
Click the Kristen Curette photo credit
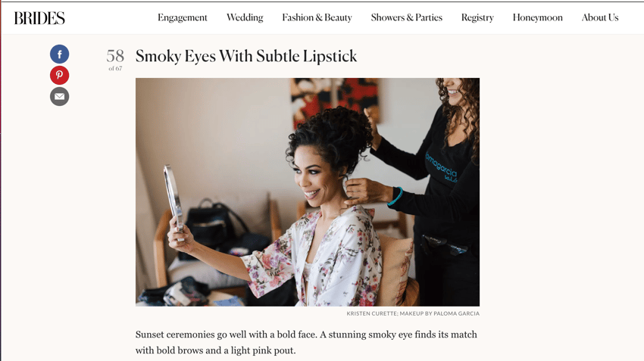coord(413,313)
